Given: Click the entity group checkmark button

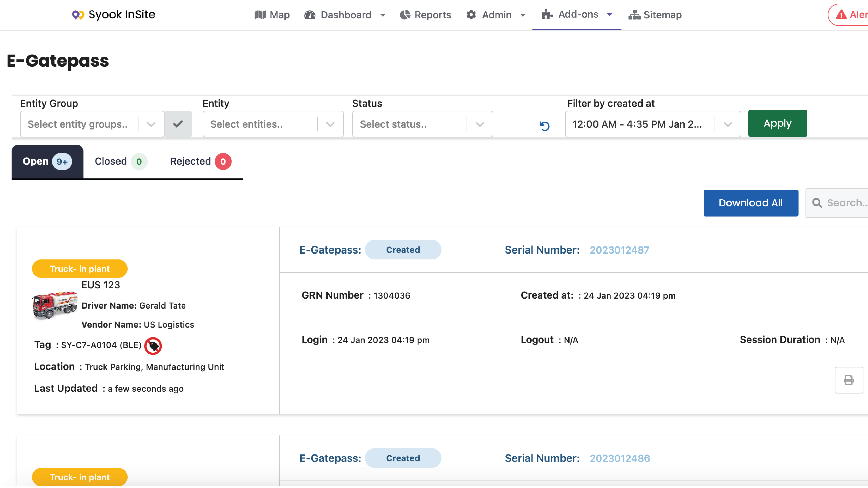Looking at the screenshot, I should coord(178,124).
